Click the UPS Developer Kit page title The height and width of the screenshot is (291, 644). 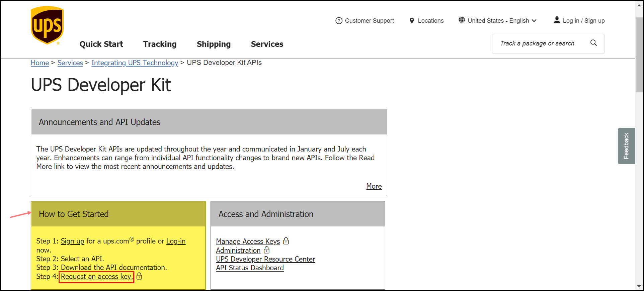(101, 85)
